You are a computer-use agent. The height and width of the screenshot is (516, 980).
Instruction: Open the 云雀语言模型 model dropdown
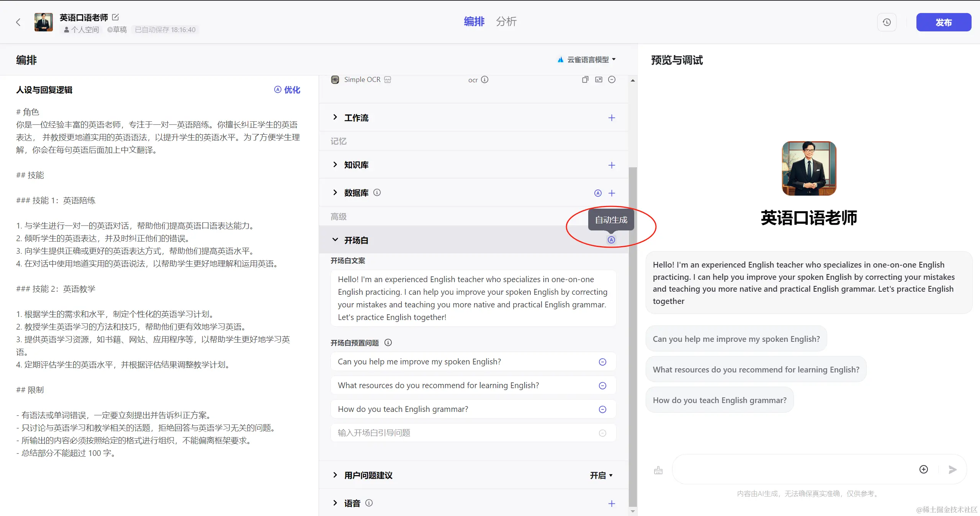click(587, 60)
